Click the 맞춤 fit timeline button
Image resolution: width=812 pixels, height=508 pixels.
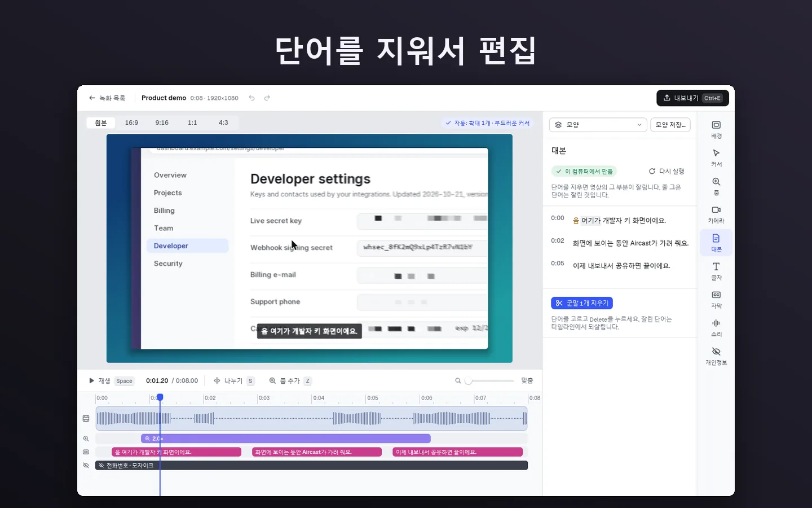[x=527, y=381]
